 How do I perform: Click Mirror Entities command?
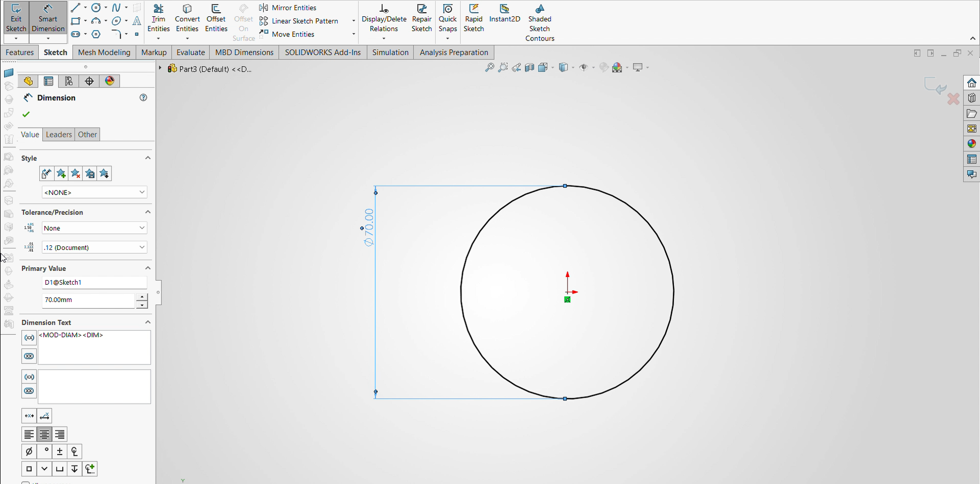coord(288,8)
